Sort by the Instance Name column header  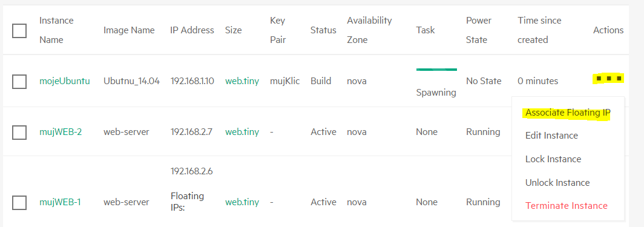(56, 30)
